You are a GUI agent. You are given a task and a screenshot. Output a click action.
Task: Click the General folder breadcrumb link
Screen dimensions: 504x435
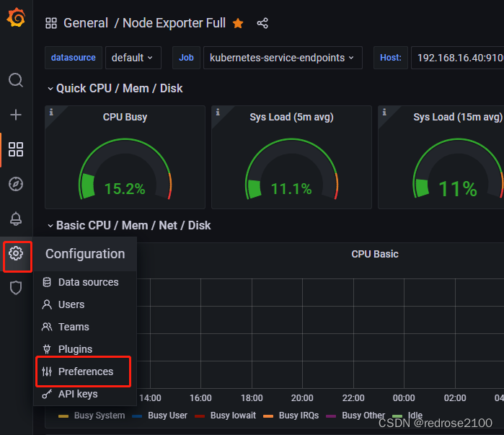(x=86, y=23)
